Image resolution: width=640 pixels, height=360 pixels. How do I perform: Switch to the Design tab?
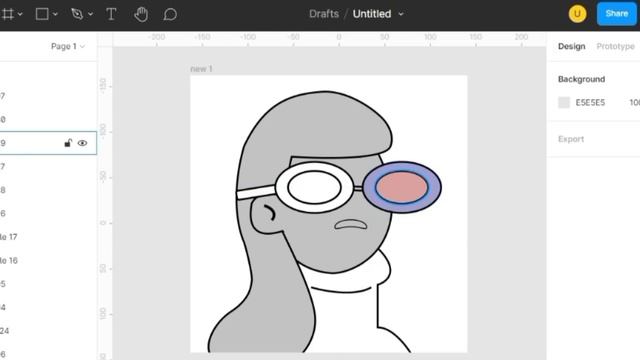click(x=571, y=47)
